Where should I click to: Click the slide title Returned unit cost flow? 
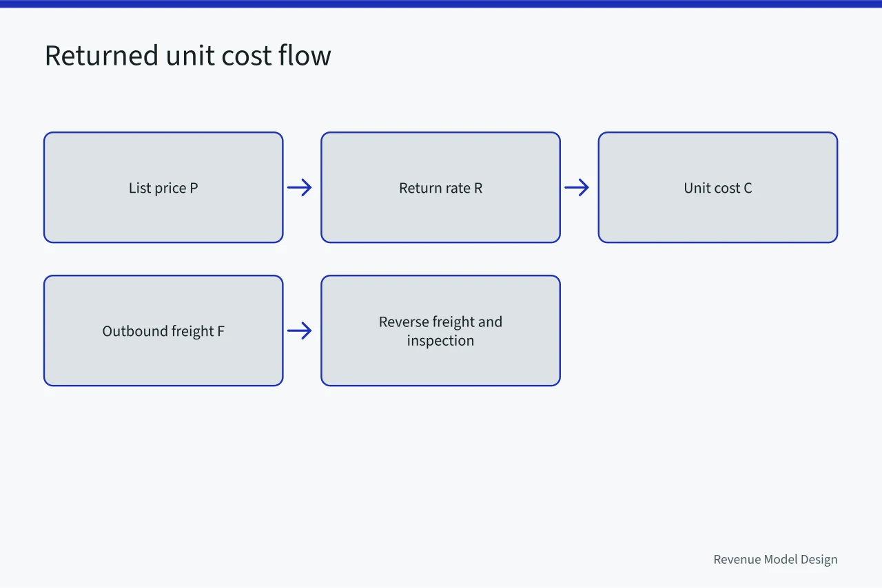(x=187, y=56)
